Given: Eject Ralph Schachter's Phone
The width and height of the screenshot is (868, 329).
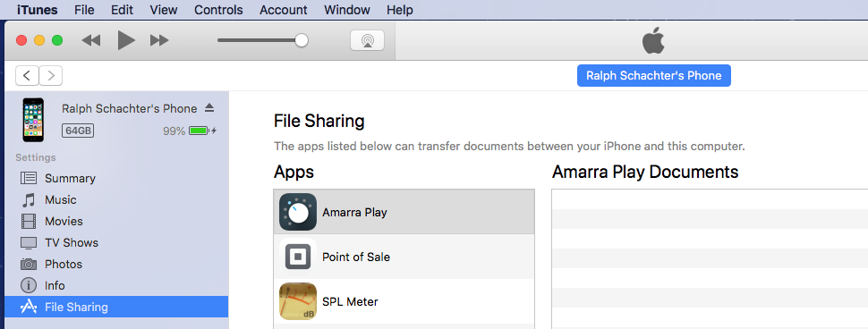Looking at the screenshot, I should click(209, 107).
